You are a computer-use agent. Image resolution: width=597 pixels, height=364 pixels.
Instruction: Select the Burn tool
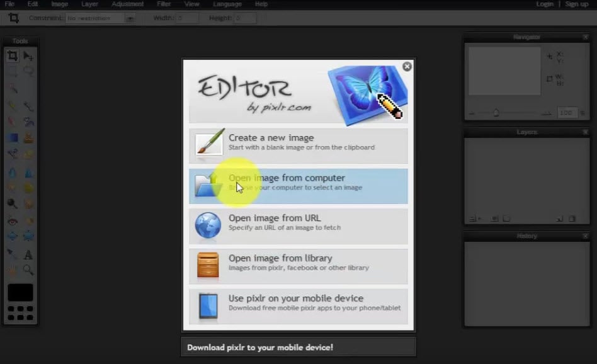click(x=28, y=203)
